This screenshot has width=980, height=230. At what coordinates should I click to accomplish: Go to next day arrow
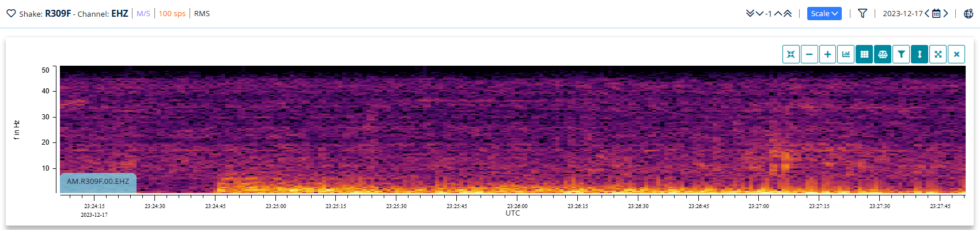pos(945,13)
